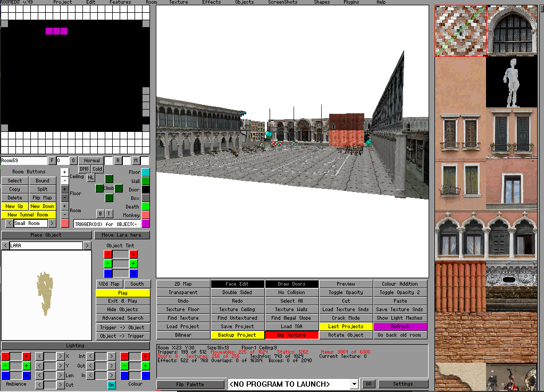Click the red L button below Room minus
The height and width of the screenshot is (392, 544).
(64, 223)
